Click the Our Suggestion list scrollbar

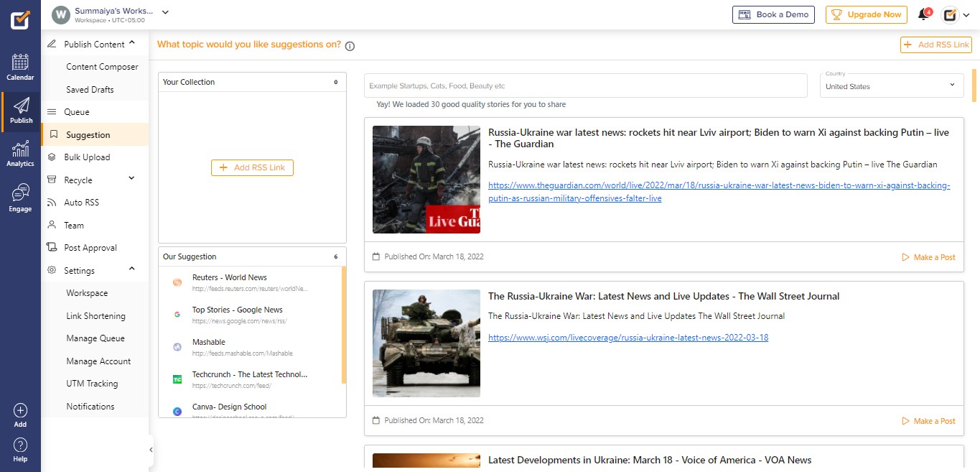click(x=344, y=325)
